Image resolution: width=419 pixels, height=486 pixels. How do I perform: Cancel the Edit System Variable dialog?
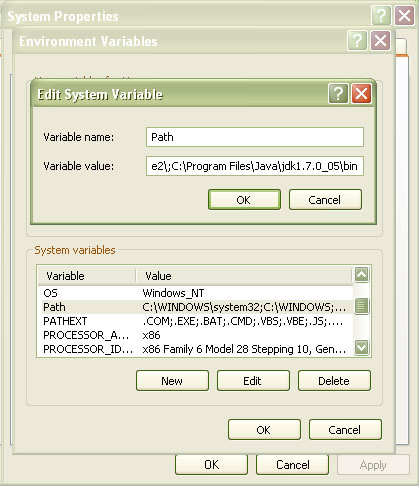tap(325, 200)
